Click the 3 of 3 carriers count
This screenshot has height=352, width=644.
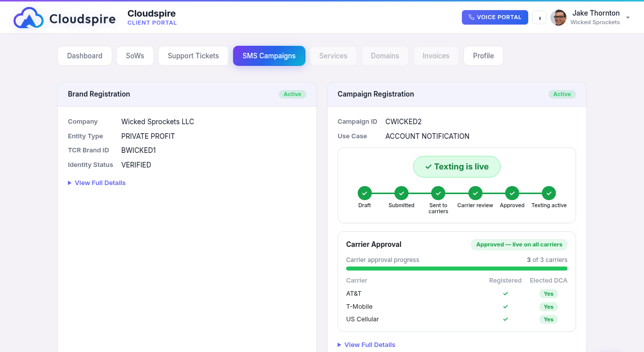pos(547,260)
